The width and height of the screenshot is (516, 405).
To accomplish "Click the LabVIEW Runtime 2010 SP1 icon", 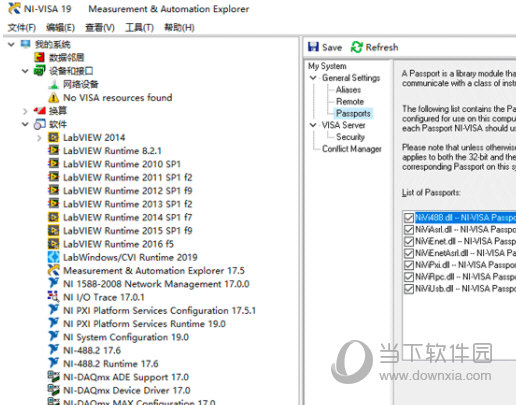I will [x=53, y=164].
